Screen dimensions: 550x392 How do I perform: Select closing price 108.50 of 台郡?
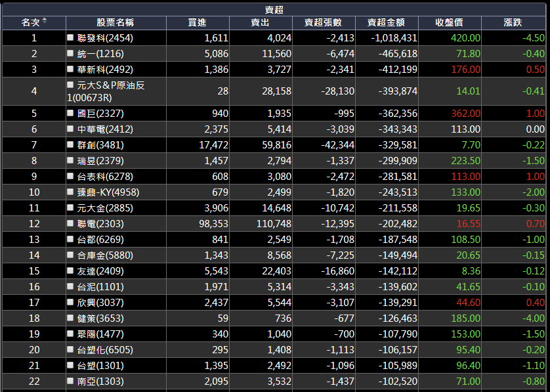(x=465, y=240)
